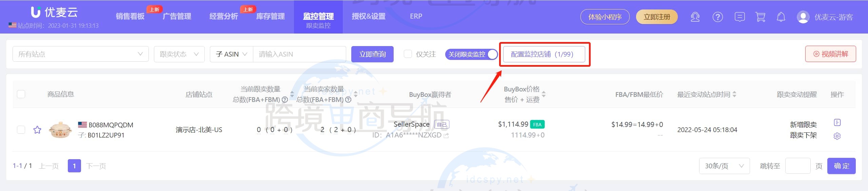The height and width of the screenshot is (191, 868).
Task: Open the 广告管理 menu
Action: click(x=177, y=16)
